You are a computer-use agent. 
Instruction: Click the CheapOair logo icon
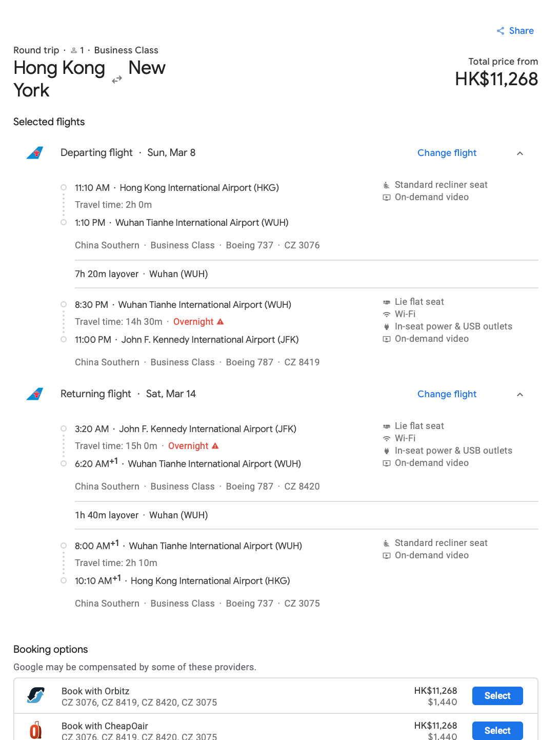35,730
